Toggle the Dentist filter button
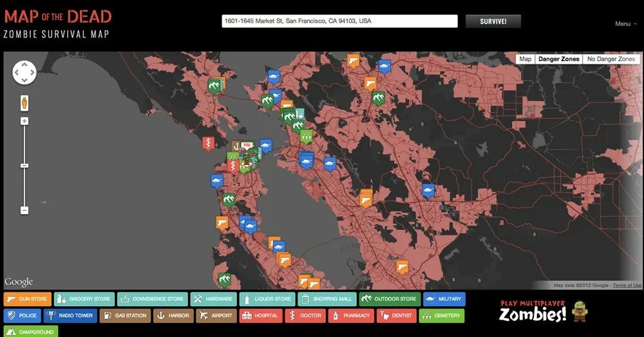 pyautogui.click(x=396, y=316)
